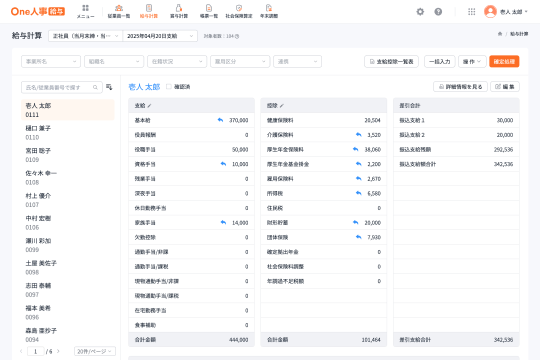Reset 資格手当 using its blue undo arrow
540x360 pixels.
[223, 164]
